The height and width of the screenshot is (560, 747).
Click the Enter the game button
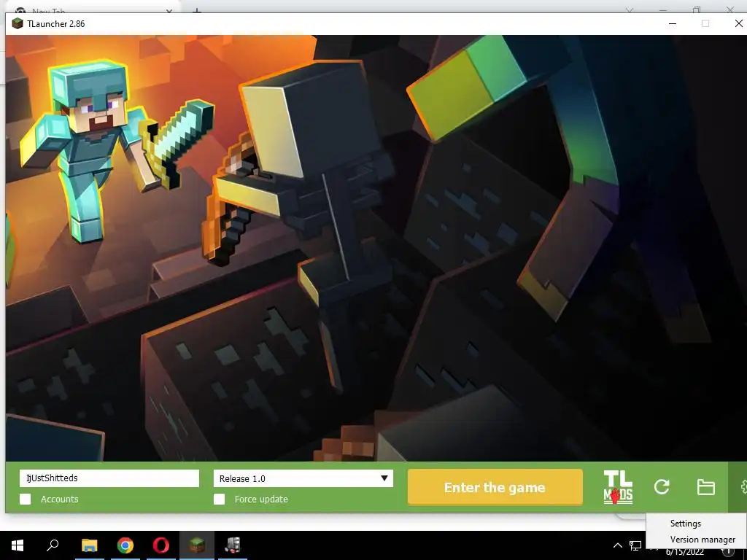(495, 487)
